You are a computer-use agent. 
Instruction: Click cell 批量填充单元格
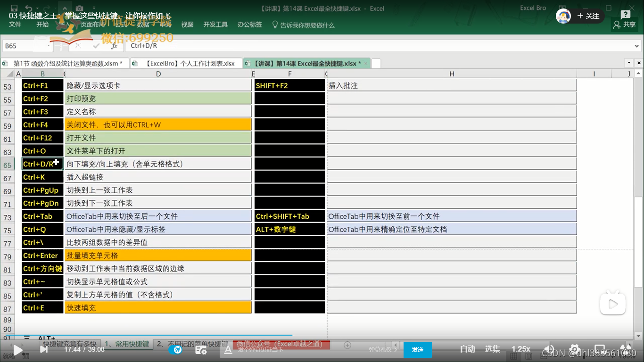click(x=158, y=255)
